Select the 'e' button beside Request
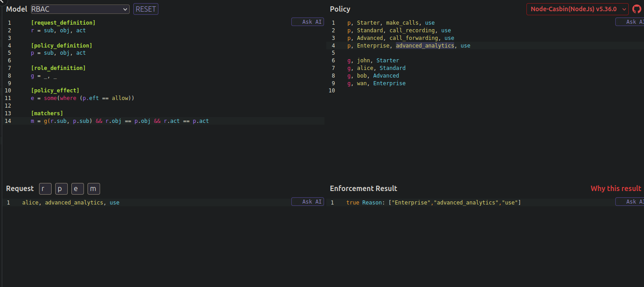Viewport: 644px width, 287px height. pyautogui.click(x=78, y=189)
